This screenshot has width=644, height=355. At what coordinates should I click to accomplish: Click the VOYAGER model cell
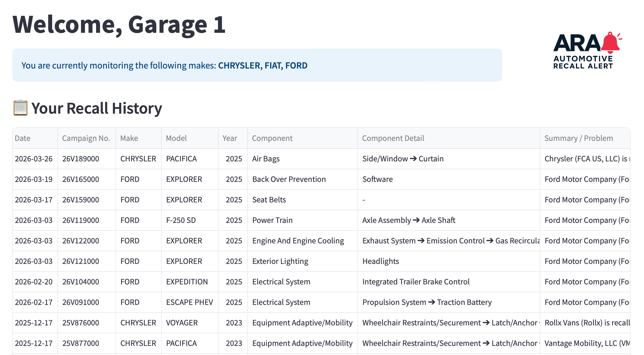190,323
